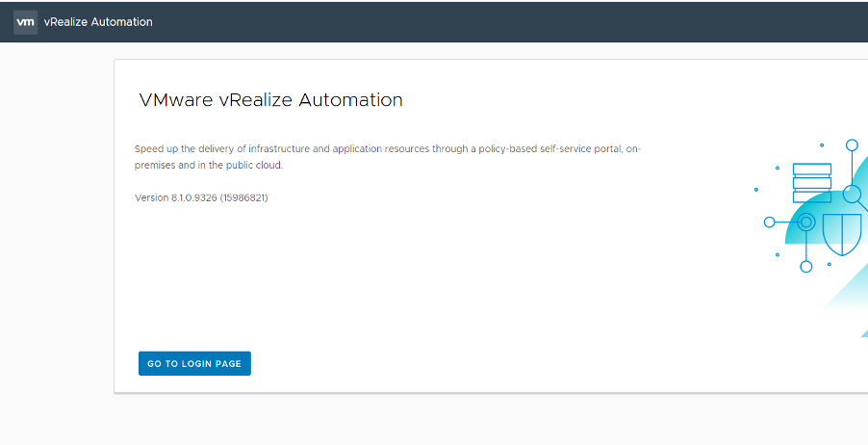Click the vRealize Automation header title
The image size is (868, 445).
(98, 22)
